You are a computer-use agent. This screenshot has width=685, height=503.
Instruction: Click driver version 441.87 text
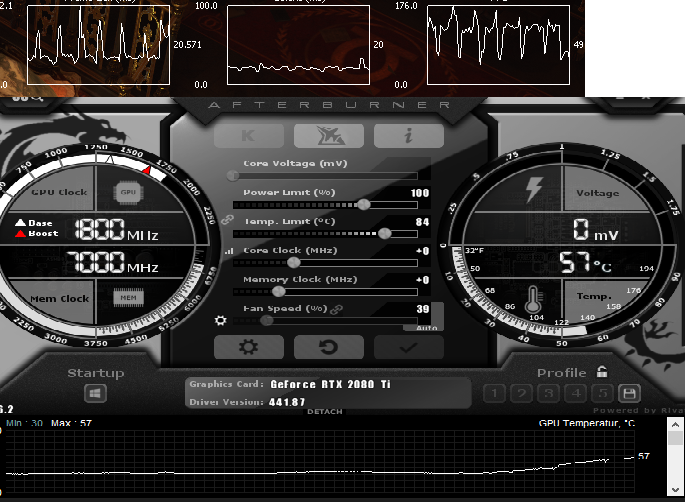pos(287,402)
